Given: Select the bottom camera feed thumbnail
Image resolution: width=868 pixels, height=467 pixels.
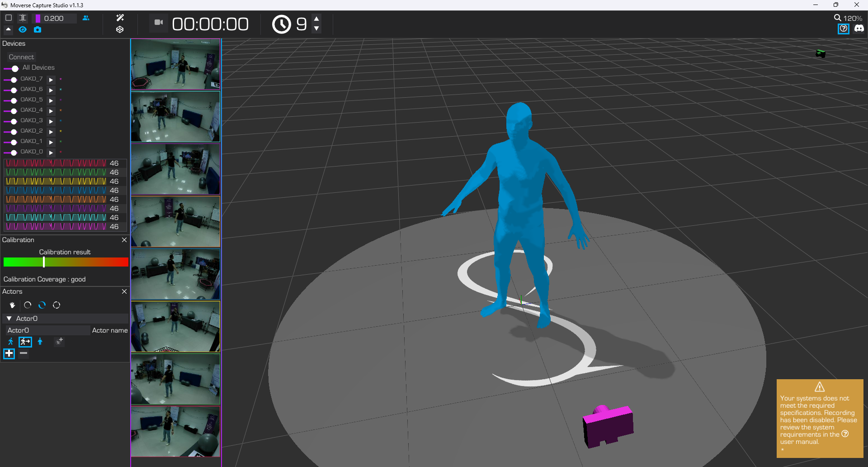Looking at the screenshot, I should (175, 431).
